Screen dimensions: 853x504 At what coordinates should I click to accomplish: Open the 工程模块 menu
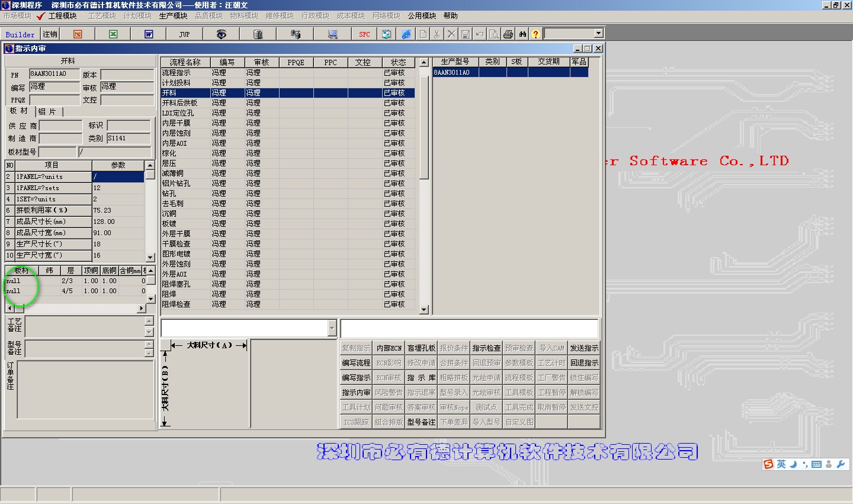[x=62, y=16]
